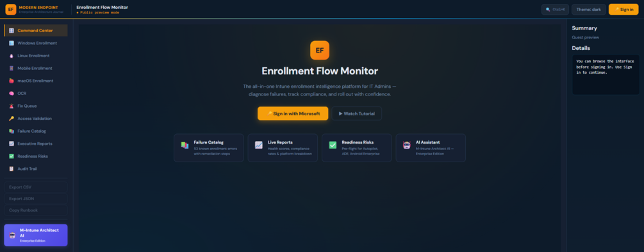Click the Summary heading in right panel
Image resolution: width=644 pixels, height=252 pixels.
[584, 28]
